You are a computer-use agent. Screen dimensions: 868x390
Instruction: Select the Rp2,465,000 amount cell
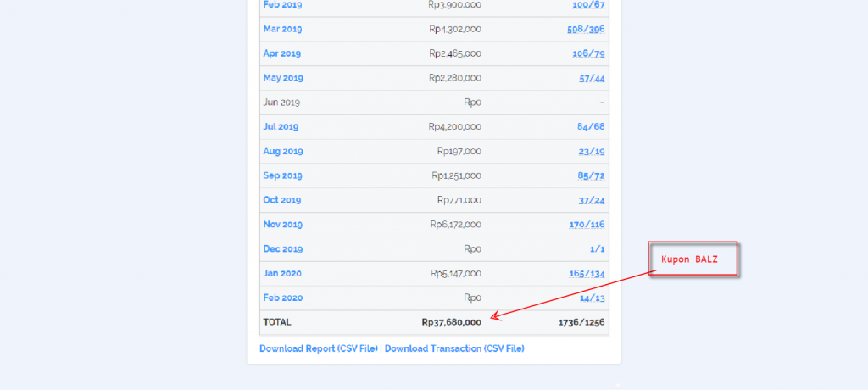[455, 53]
